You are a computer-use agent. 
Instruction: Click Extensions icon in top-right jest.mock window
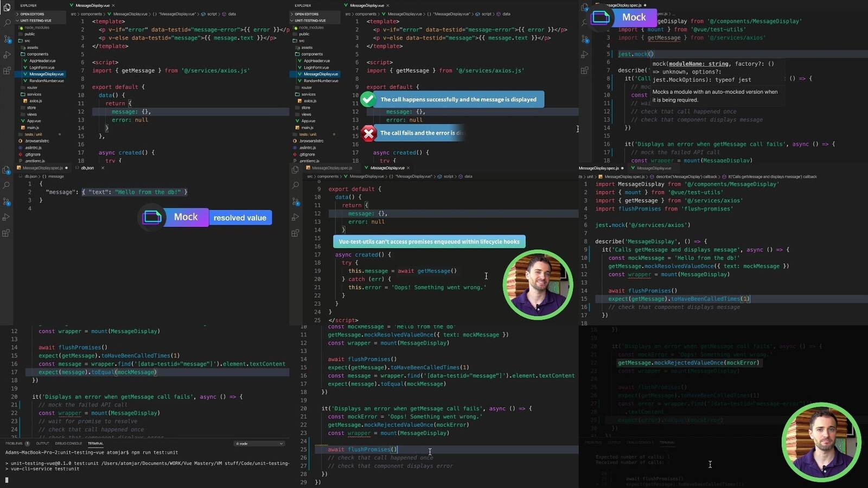(x=585, y=71)
